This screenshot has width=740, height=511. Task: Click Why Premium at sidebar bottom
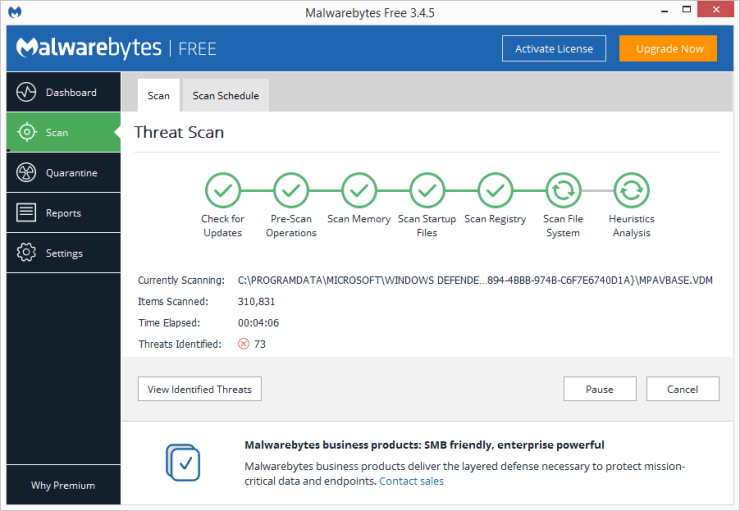pyautogui.click(x=63, y=485)
